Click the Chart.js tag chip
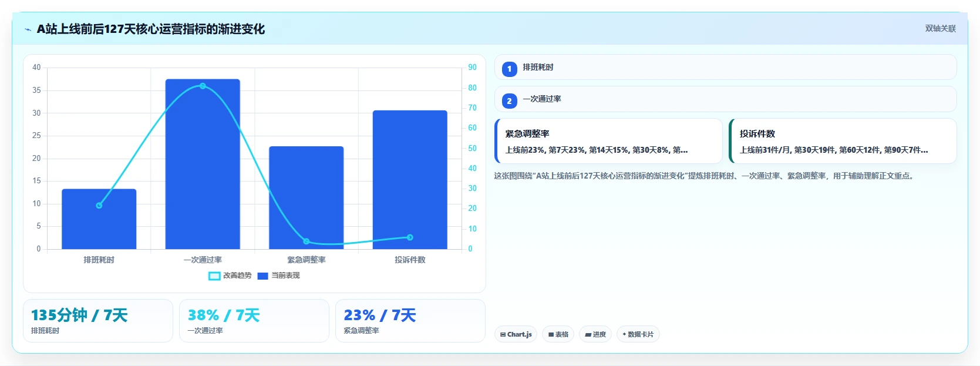Viewport: 980px width, 366px height. (x=516, y=334)
